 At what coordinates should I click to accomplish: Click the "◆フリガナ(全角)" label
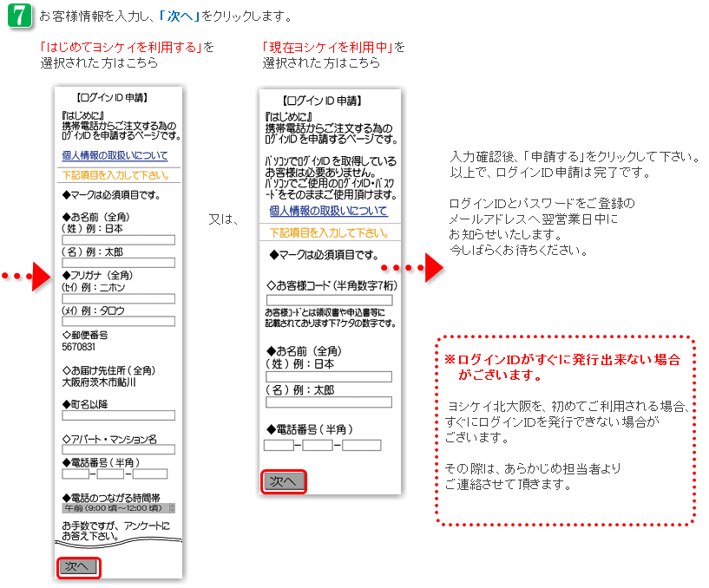pos(97,275)
